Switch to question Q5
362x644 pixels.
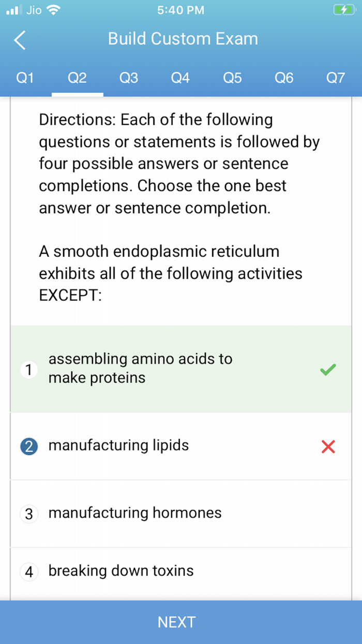click(232, 78)
